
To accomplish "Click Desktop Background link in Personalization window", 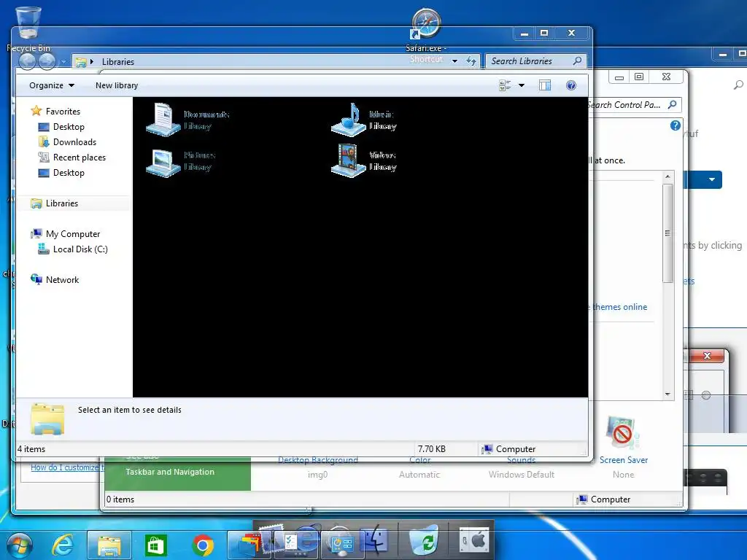I will 318,460.
